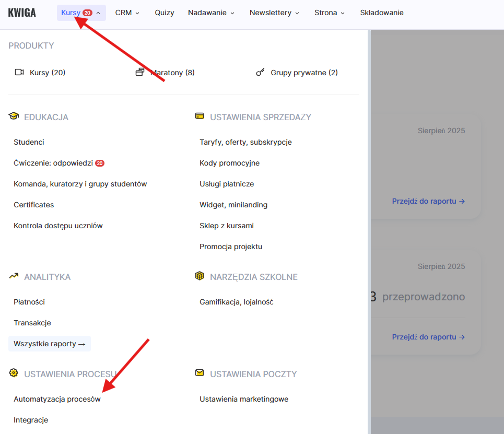The height and width of the screenshot is (434, 504).
Task: Click the Maratony stacked cards icon
Action: coord(139,73)
